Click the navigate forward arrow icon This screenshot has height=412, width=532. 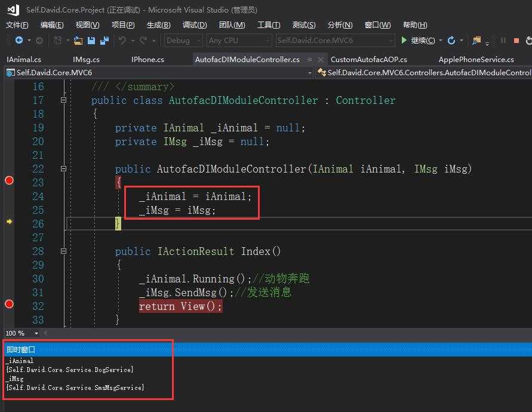tap(39, 41)
